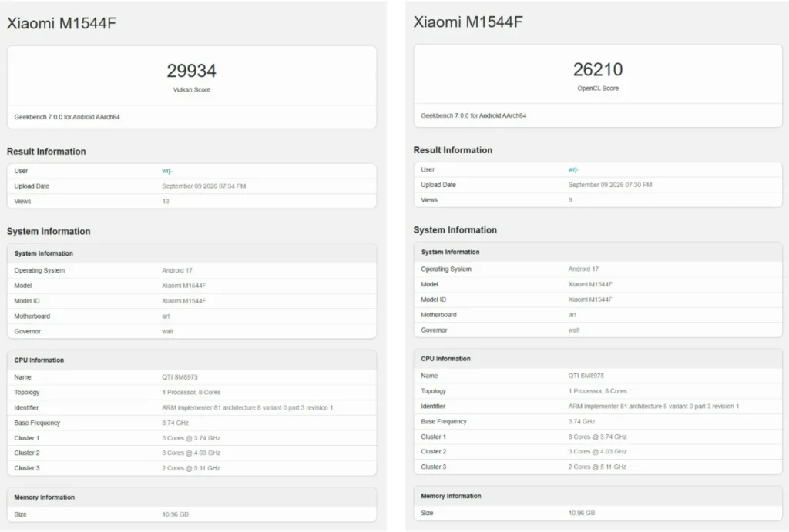Click Motherboard value 'art' on the Vulkan page
The width and height of the screenshot is (789, 532).
tap(166, 316)
